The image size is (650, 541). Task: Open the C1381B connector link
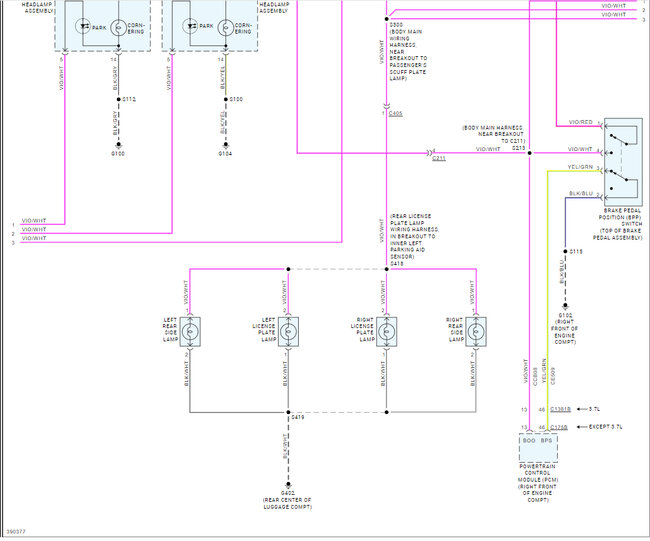(560, 409)
